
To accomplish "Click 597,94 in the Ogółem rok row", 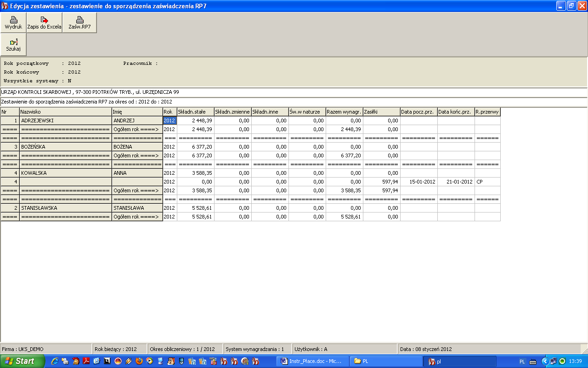I will (382, 190).
